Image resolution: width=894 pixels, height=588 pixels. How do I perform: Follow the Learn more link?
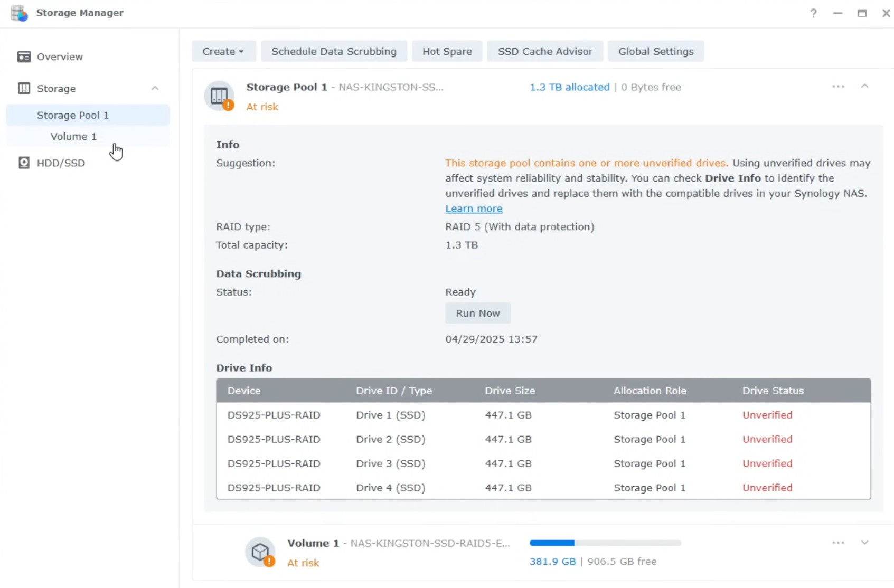(x=474, y=208)
